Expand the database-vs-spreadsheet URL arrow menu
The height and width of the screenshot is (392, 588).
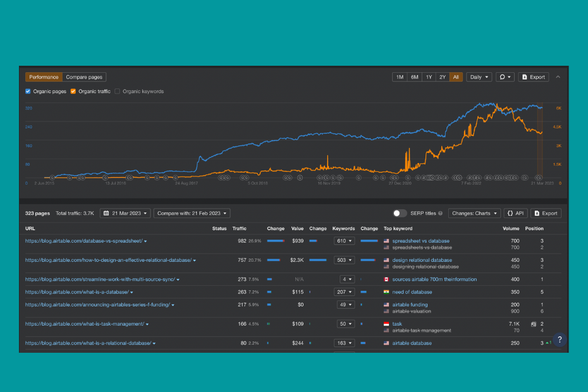point(145,241)
